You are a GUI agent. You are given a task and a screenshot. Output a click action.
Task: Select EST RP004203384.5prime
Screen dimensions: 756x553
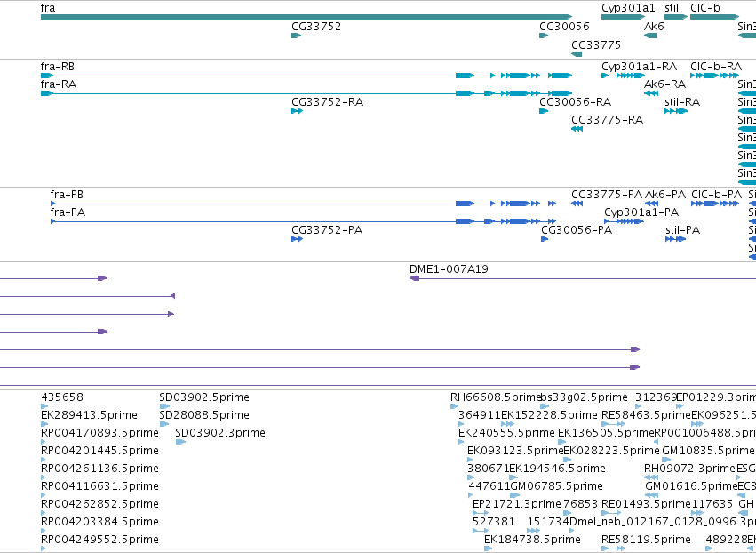[x=43, y=531]
